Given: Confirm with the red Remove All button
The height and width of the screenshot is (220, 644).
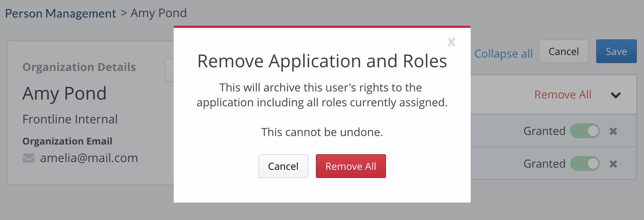Looking at the screenshot, I should (x=351, y=166).
